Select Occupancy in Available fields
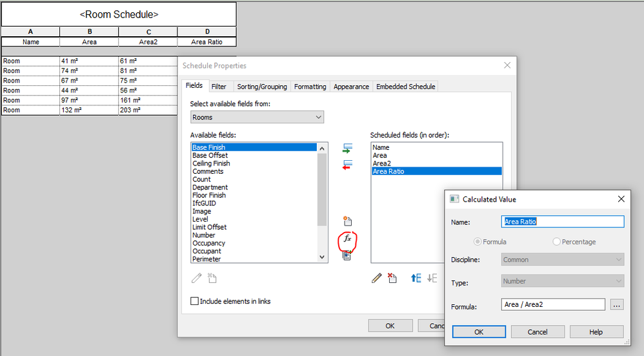The height and width of the screenshot is (356, 644). click(x=254, y=243)
